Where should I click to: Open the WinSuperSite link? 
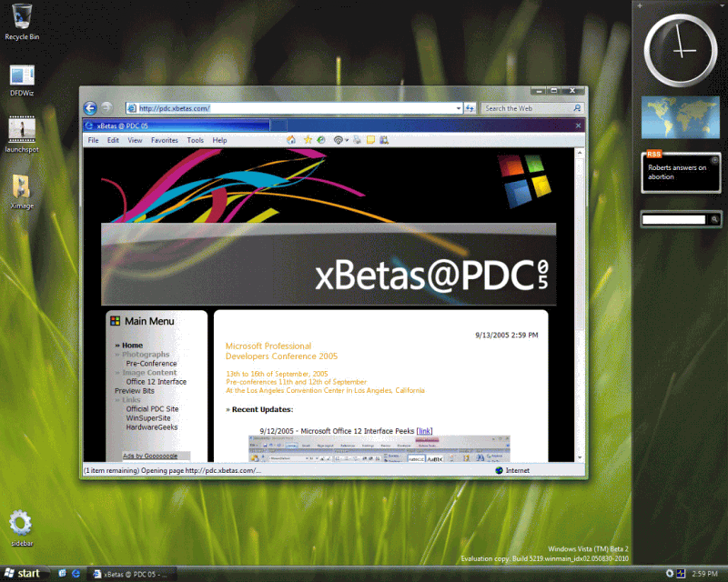tap(148, 418)
